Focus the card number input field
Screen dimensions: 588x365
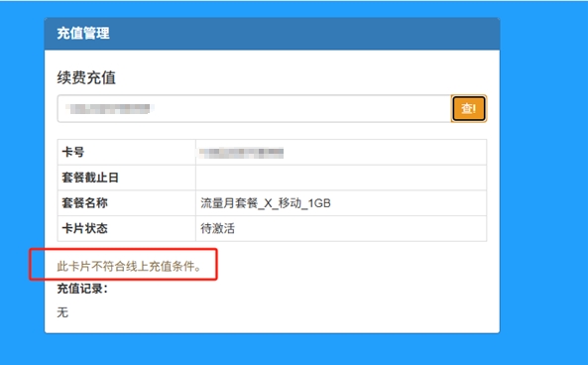pos(254,108)
